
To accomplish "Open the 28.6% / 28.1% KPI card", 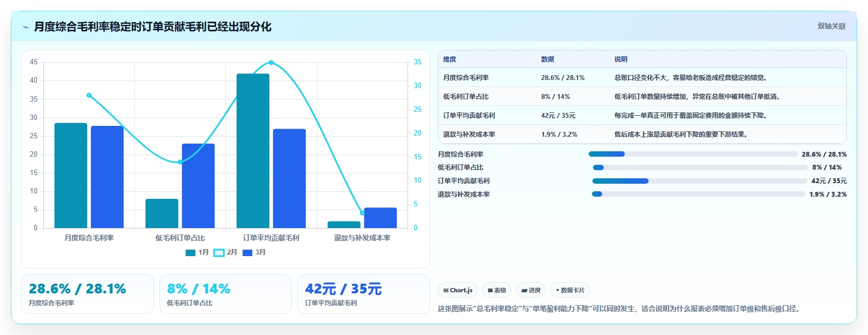I will click(x=88, y=294).
